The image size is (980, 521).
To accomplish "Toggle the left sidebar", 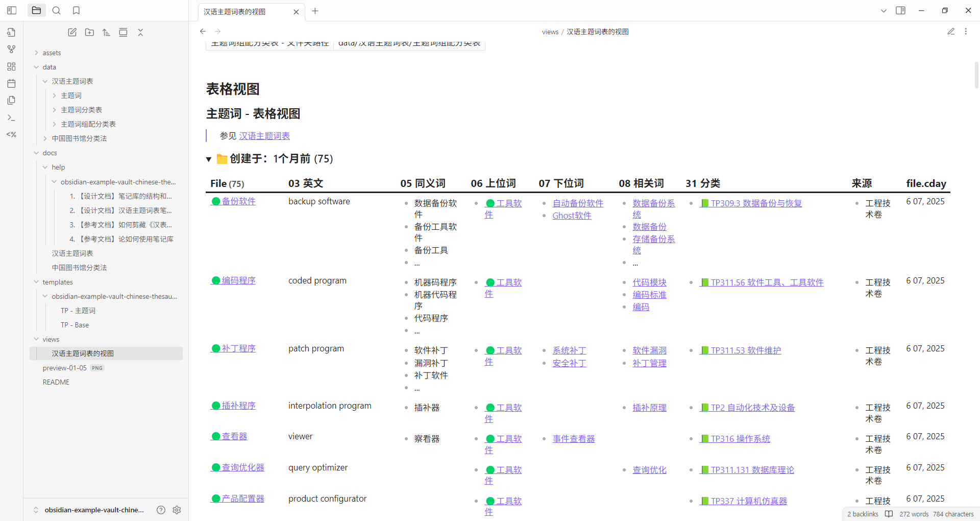I will [x=12, y=10].
